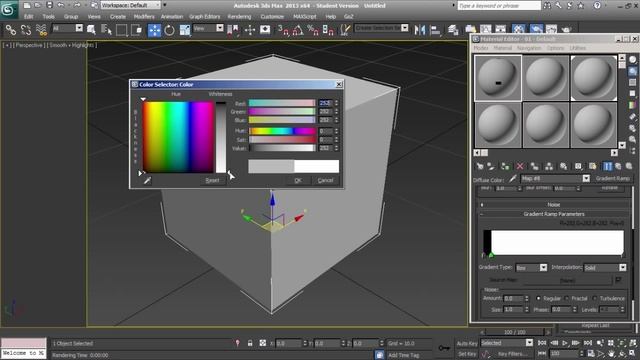This screenshot has width=640, height=360.
Task: Toggle Window/Crossing selection icon
Action: tap(136, 30)
